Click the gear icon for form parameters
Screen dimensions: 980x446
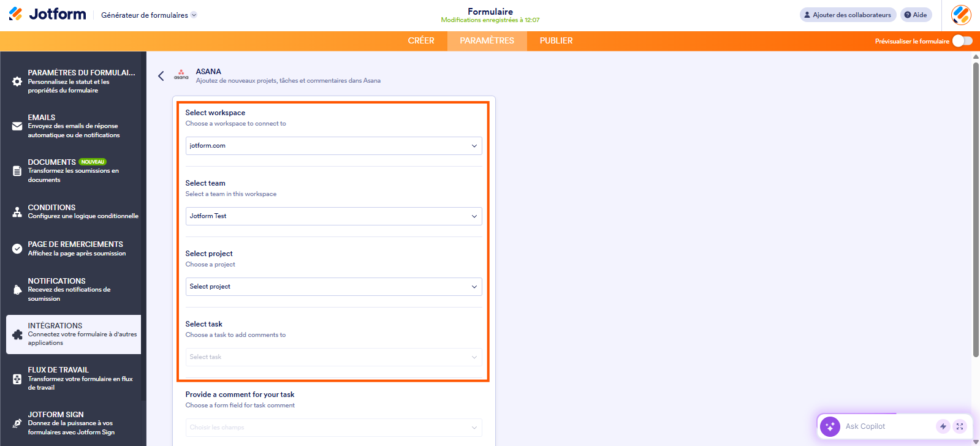[x=17, y=81]
